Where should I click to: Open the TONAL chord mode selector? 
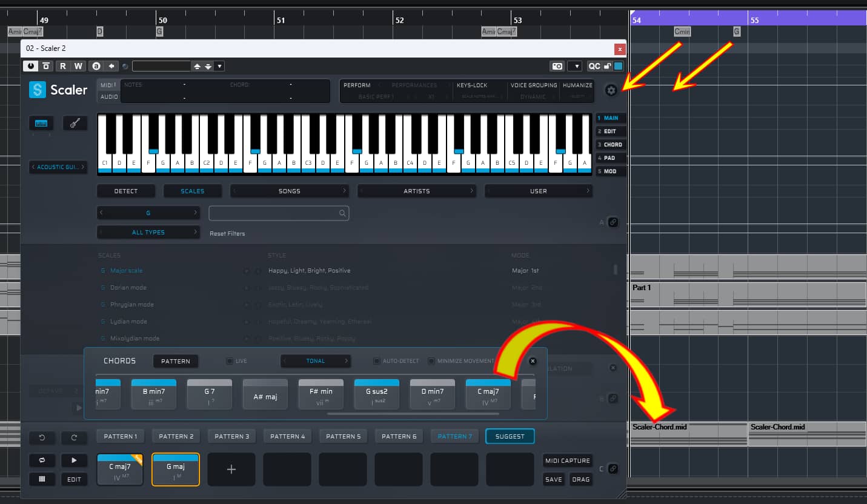click(316, 361)
